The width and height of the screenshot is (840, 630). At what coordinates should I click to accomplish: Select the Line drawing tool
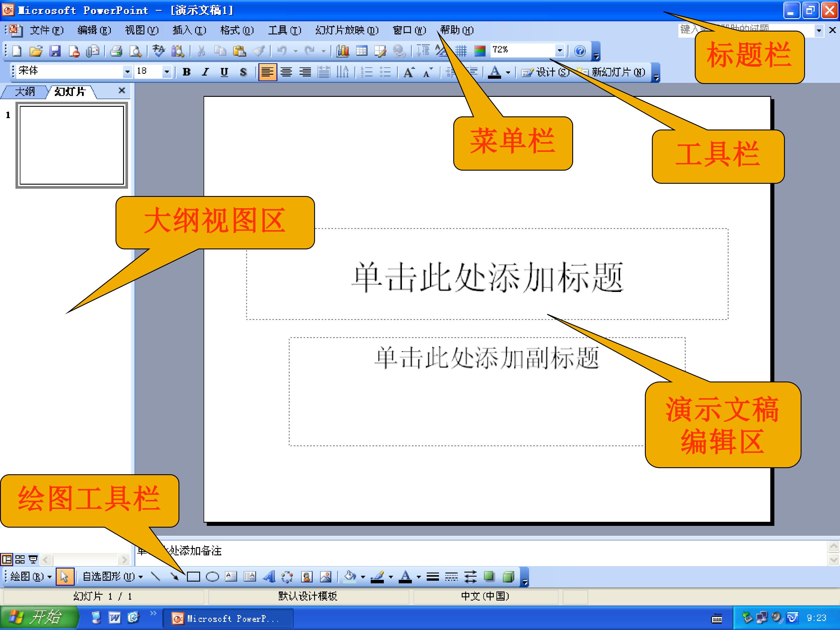(x=155, y=576)
